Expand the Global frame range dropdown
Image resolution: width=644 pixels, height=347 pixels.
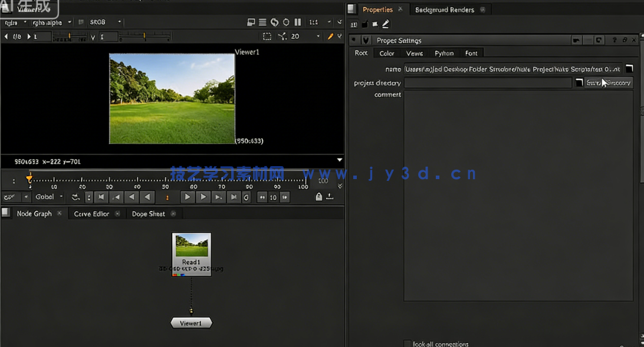tap(48, 197)
